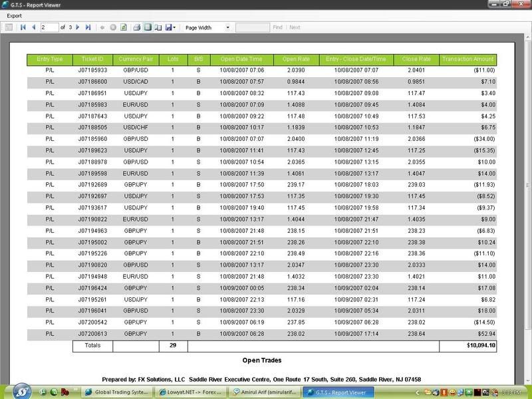The width and height of the screenshot is (532, 399).
Task: Open the Export menu
Action: coord(14,15)
